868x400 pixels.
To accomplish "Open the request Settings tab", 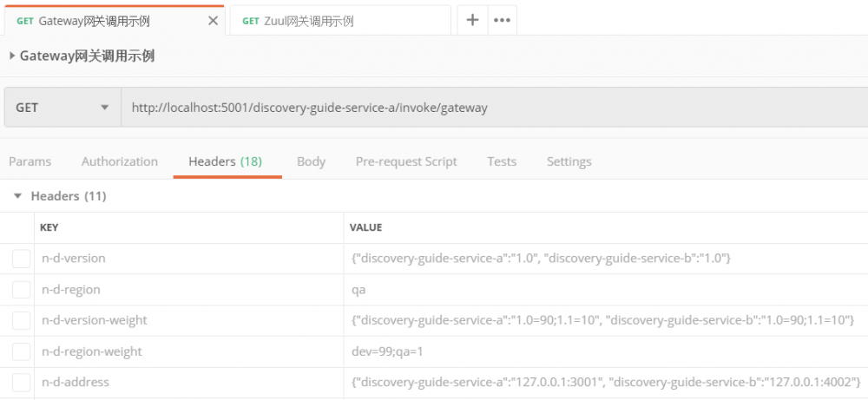I will pos(569,161).
